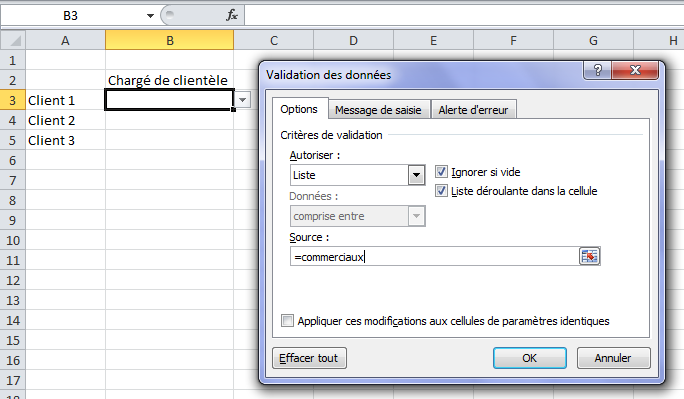
Task: Click the Annuler button
Action: [x=613, y=358]
